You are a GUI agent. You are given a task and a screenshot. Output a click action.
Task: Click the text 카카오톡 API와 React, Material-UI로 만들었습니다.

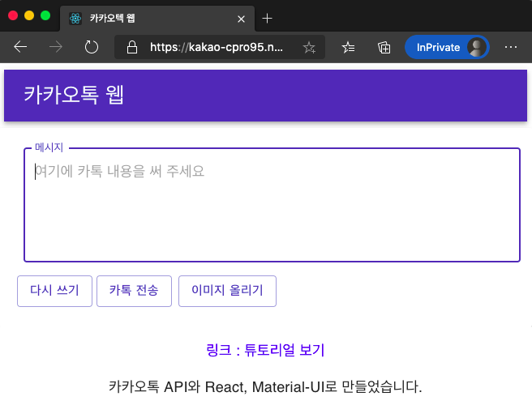point(265,386)
